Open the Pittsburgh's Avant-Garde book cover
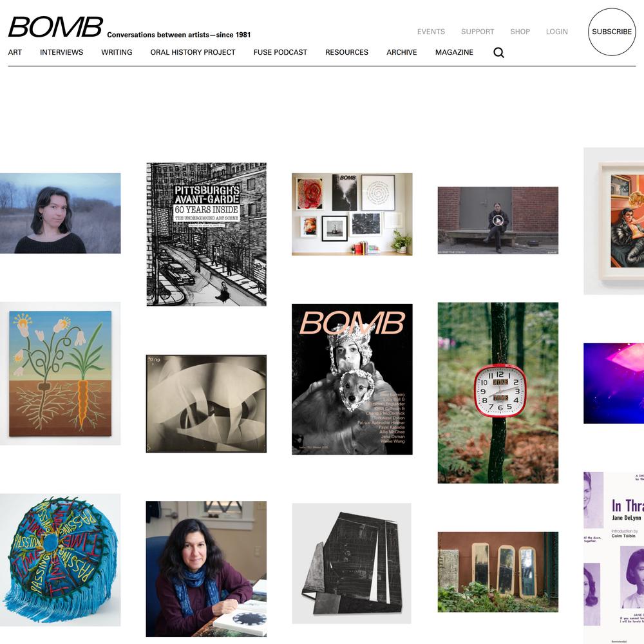Screen dimensions: 644x644 click(207, 234)
